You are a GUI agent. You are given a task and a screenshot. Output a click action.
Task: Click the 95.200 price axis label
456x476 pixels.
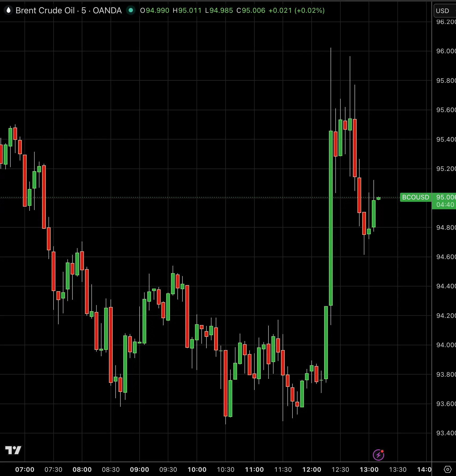(446, 169)
